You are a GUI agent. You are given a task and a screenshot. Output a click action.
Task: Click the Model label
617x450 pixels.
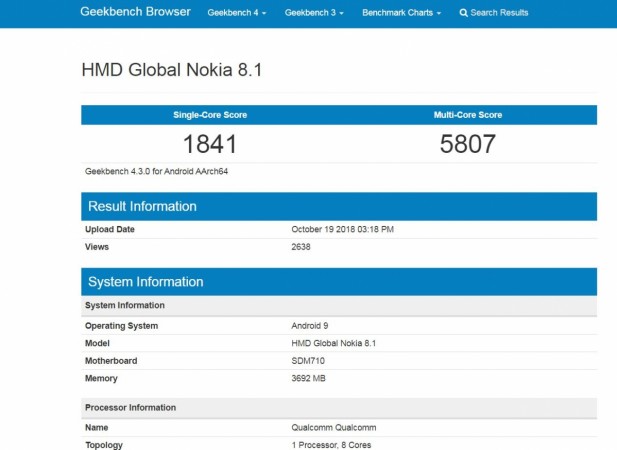(97, 343)
